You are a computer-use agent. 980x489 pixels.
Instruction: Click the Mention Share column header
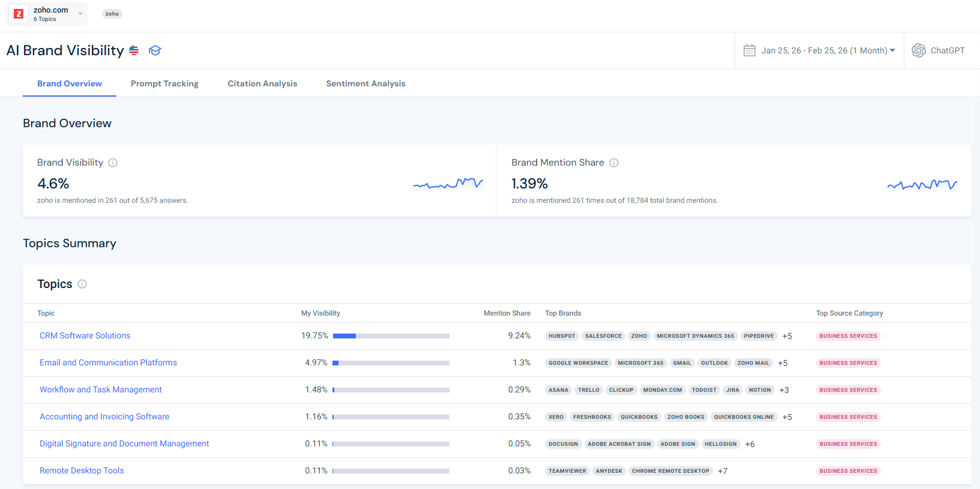point(507,313)
